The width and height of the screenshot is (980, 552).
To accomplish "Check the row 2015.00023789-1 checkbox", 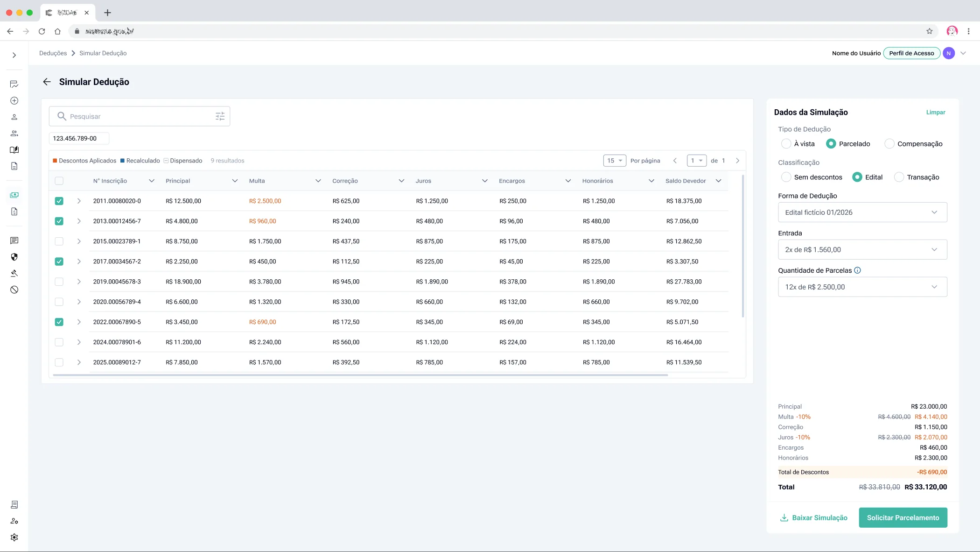I will [59, 241].
